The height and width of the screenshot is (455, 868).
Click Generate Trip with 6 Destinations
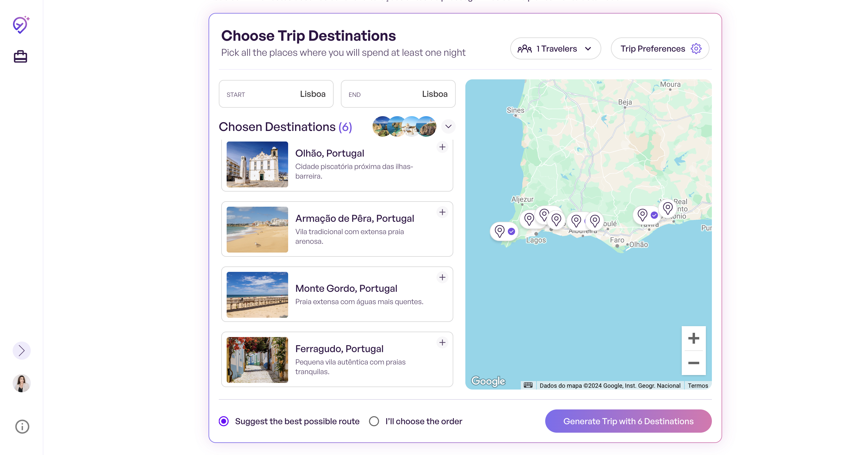628,421
